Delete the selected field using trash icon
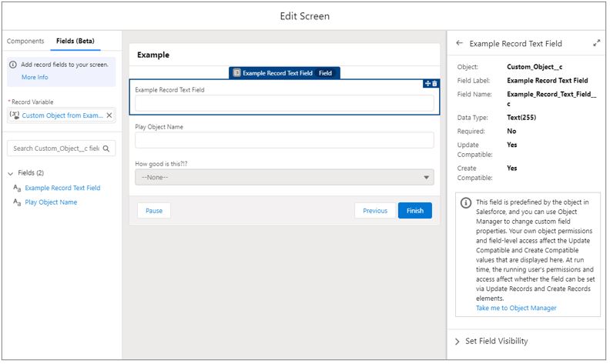The width and height of the screenshot is (610, 364). [x=435, y=84]
